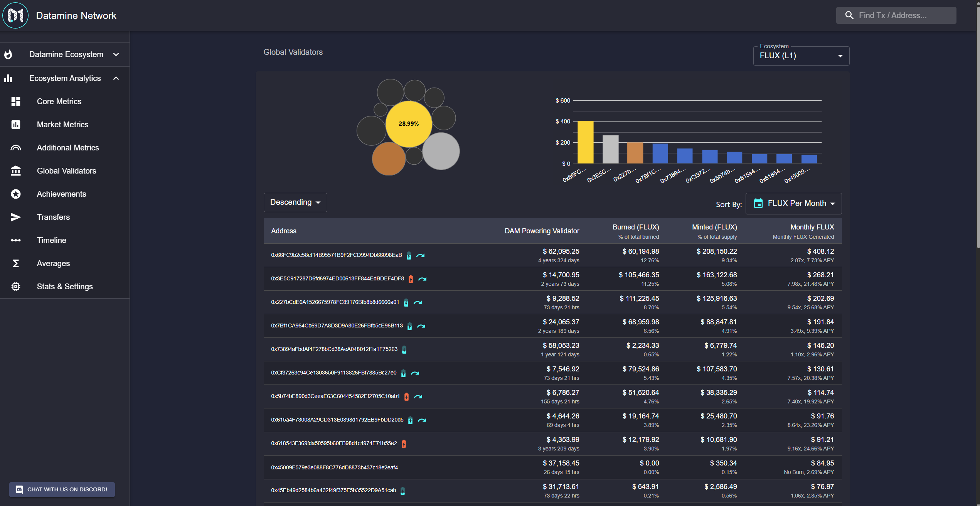Click orange battery icon on the 0x5b74bE89 row

[406, 397]
